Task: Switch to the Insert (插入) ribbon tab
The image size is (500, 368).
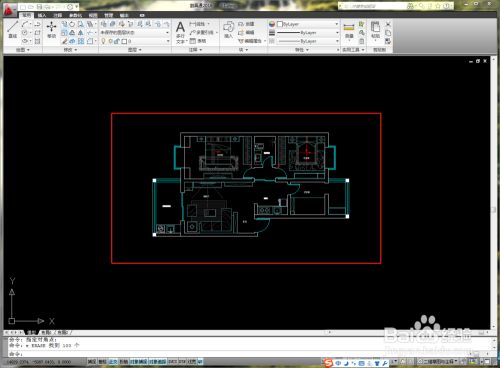Action: tap(42, 15)
